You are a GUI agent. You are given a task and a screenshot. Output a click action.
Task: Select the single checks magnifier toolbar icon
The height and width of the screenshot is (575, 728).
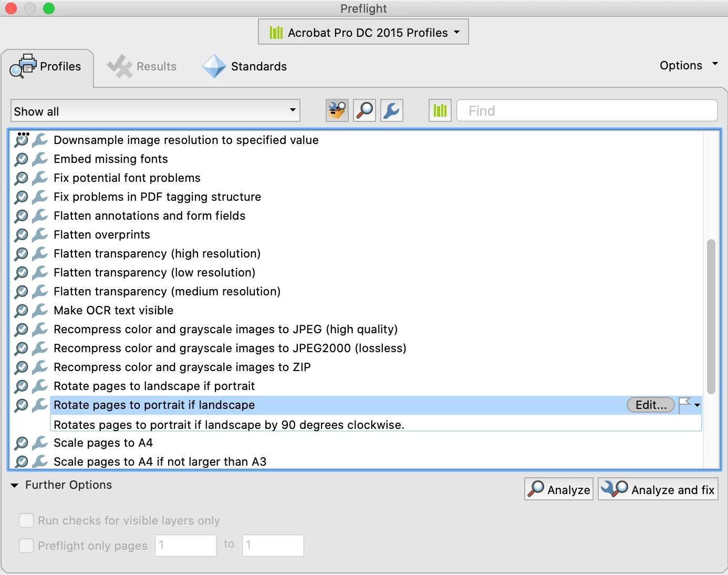[x=365, y=110]
